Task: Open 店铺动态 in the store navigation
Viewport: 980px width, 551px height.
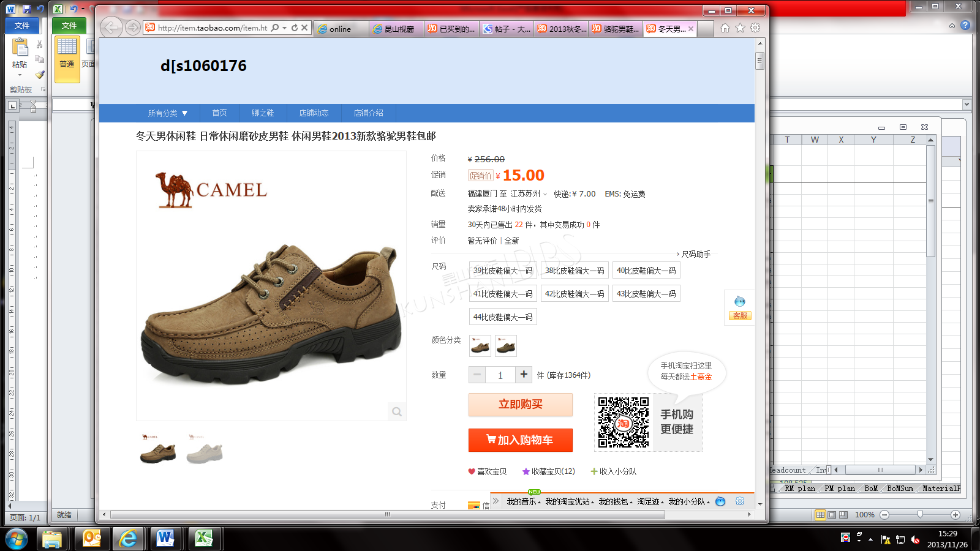Action: tap(314, 113)
